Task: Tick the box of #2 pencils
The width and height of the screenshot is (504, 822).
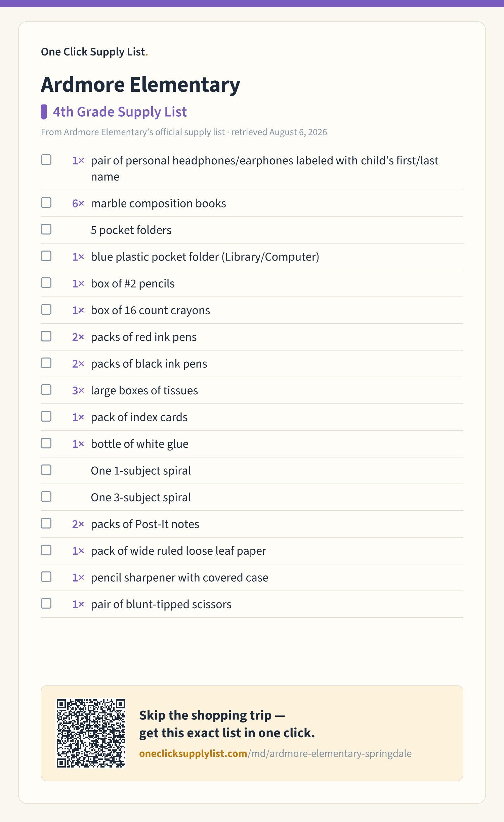Action: coord(46,283)
